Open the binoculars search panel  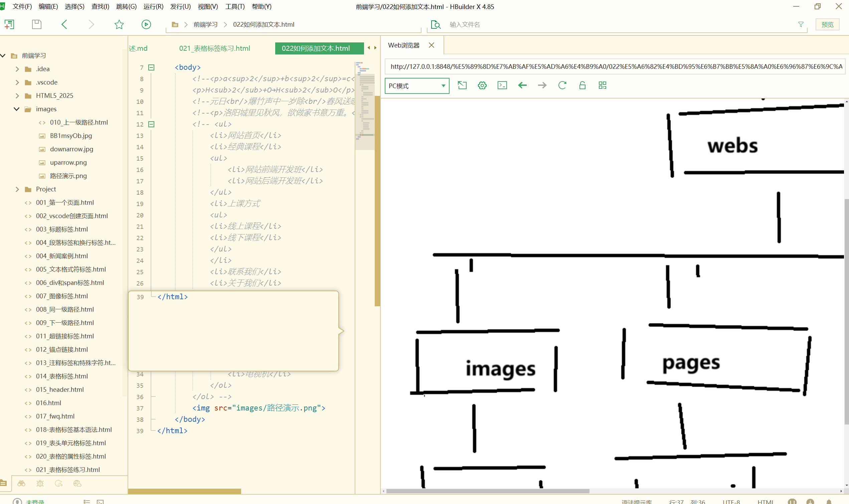[x=21, y=483]
